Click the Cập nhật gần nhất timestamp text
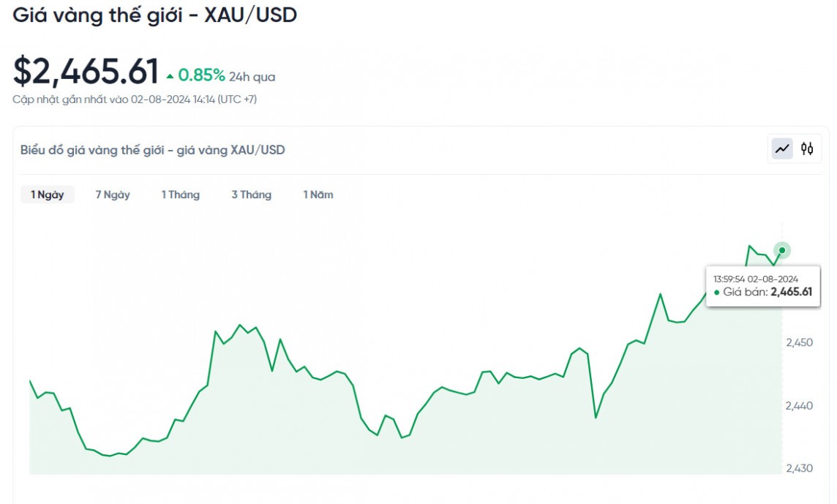Screen dimensions: 837x504 (x=135, y=99)
